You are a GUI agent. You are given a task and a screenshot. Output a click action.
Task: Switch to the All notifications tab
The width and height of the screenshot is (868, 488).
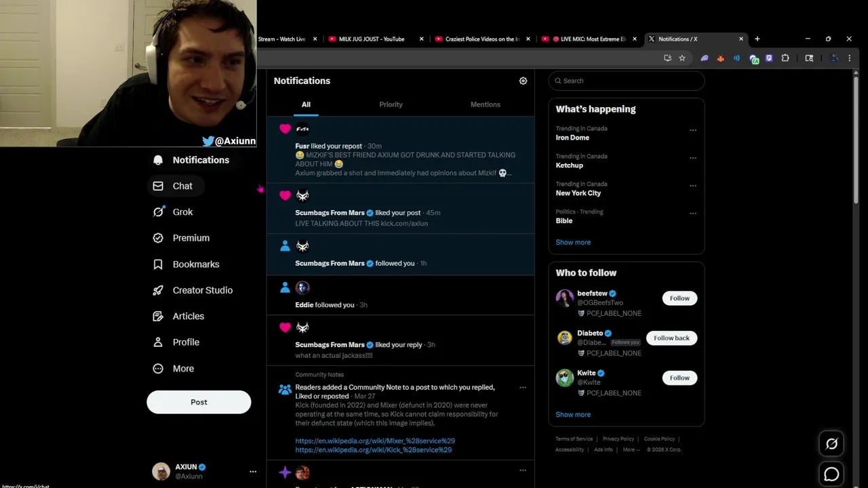point(306,104)
